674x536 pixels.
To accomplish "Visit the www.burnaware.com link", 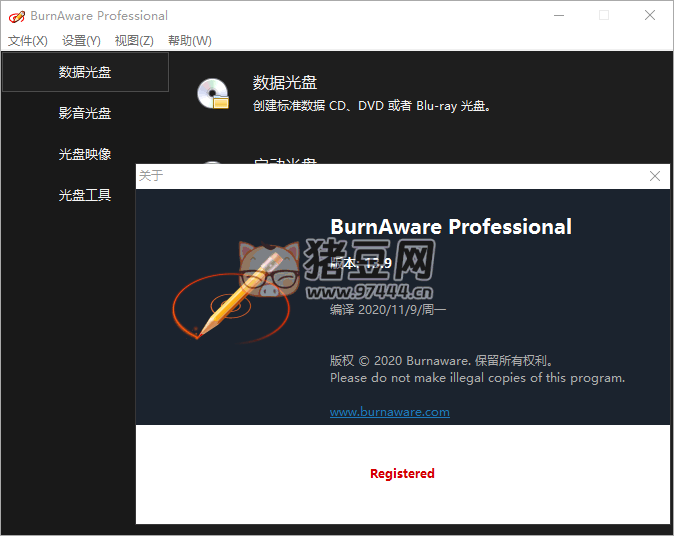I will pos(390,412).
